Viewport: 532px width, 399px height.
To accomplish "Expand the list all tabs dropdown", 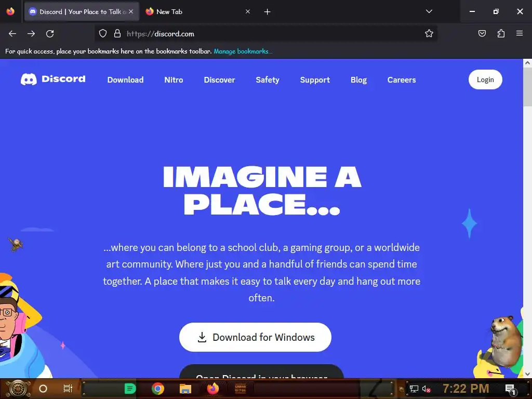I will pos(429,11).
